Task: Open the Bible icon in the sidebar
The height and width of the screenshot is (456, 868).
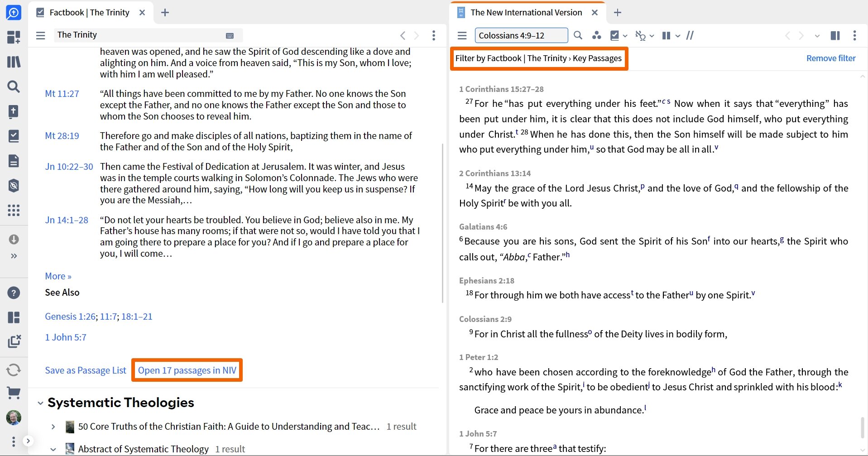Action: [x=14, y=111]
